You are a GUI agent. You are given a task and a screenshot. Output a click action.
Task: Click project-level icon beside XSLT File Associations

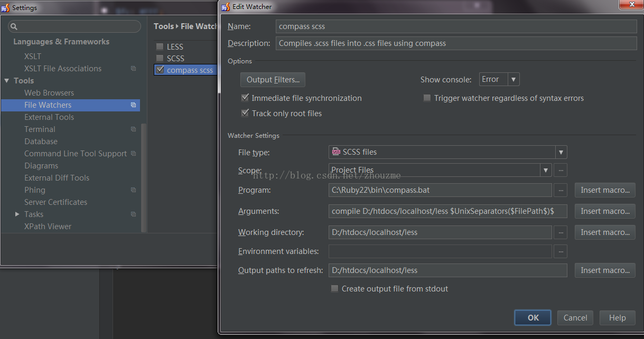pos(133,69)
